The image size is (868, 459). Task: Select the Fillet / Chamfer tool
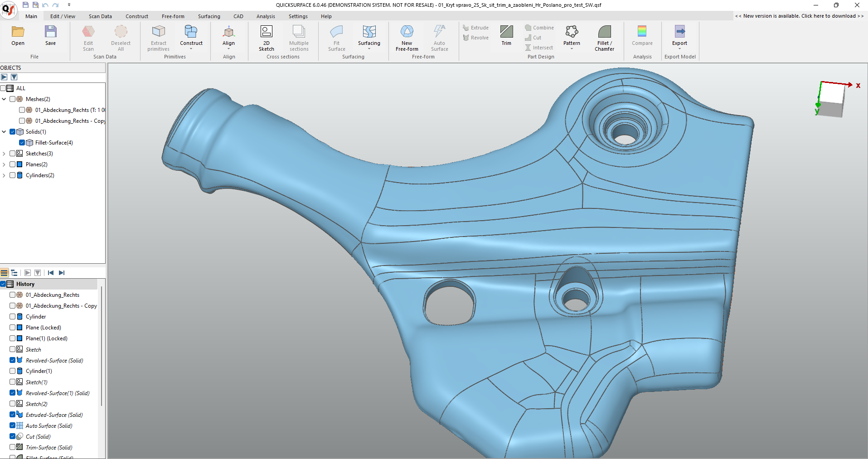coord(605,39)
